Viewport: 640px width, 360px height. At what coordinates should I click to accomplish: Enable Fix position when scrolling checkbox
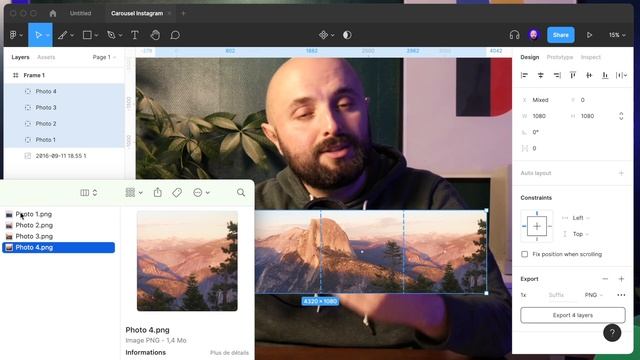524,254
